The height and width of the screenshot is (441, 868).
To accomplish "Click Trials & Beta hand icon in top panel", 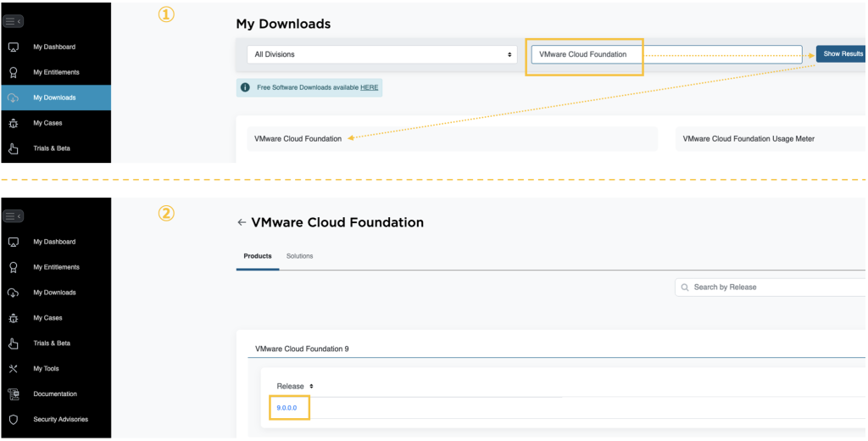I will coord(14,148).
